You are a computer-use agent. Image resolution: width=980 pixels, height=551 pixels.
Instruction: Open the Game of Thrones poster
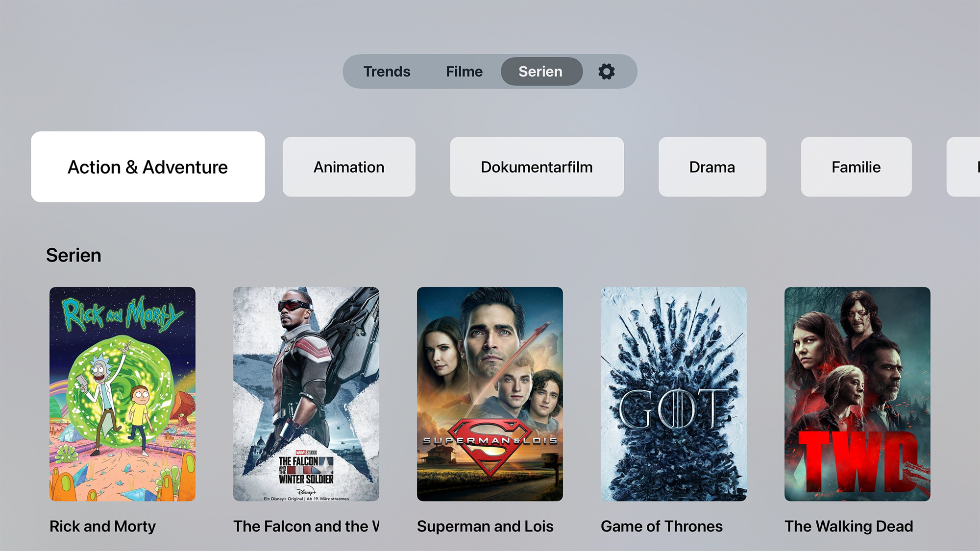pos(674,394)
